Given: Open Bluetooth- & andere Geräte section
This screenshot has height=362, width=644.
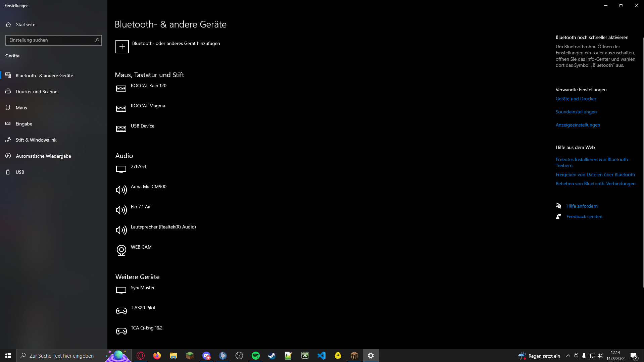Looking at the screenshot, I should [54, 75].
